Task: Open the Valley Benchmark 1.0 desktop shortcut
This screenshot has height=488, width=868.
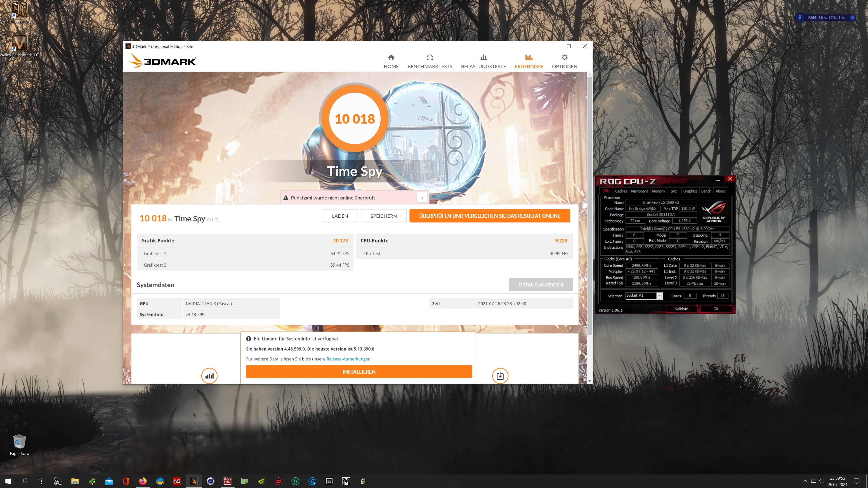Action: coord(19,46)
